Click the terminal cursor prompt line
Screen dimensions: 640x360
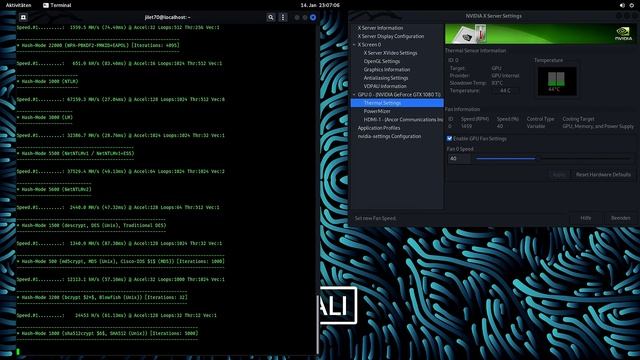[18, 351]
